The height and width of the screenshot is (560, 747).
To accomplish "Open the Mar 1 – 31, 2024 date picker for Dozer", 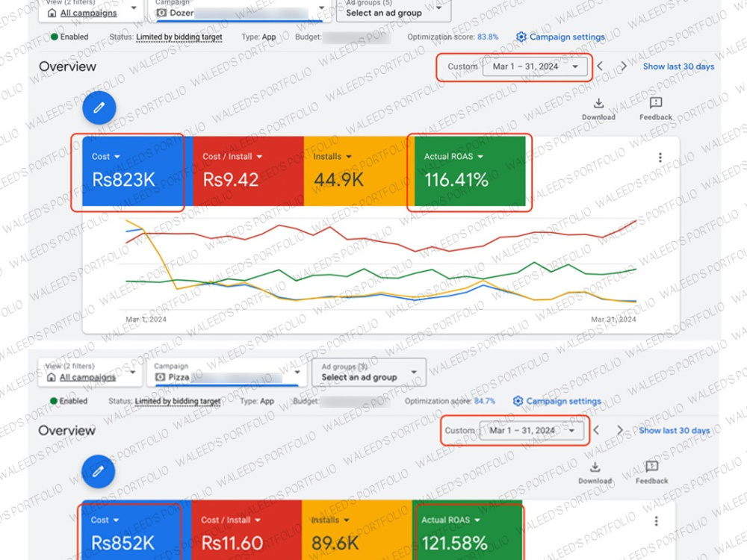I will (x=535, y=66).
